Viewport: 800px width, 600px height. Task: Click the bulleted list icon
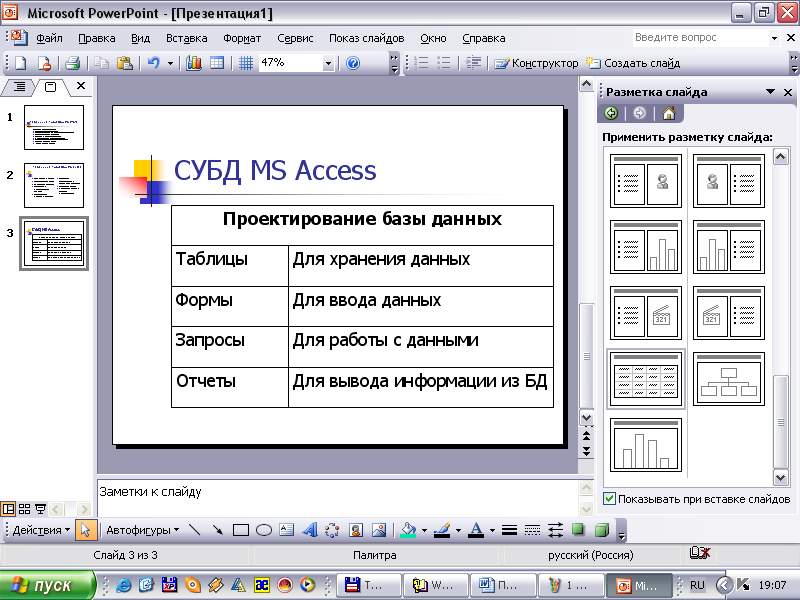(444, 63)
